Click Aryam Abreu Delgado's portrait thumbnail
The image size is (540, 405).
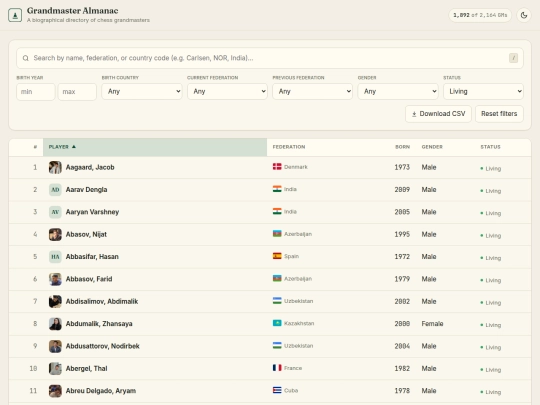55,391
